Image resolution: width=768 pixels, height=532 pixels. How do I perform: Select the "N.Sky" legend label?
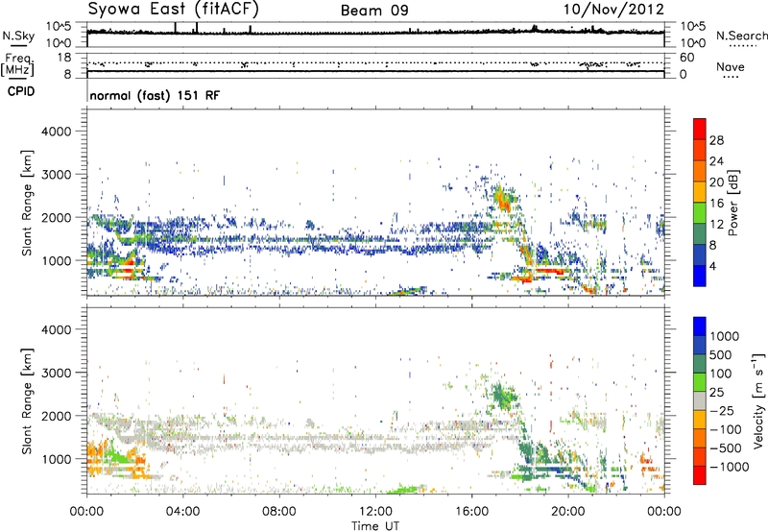[18, 36]
